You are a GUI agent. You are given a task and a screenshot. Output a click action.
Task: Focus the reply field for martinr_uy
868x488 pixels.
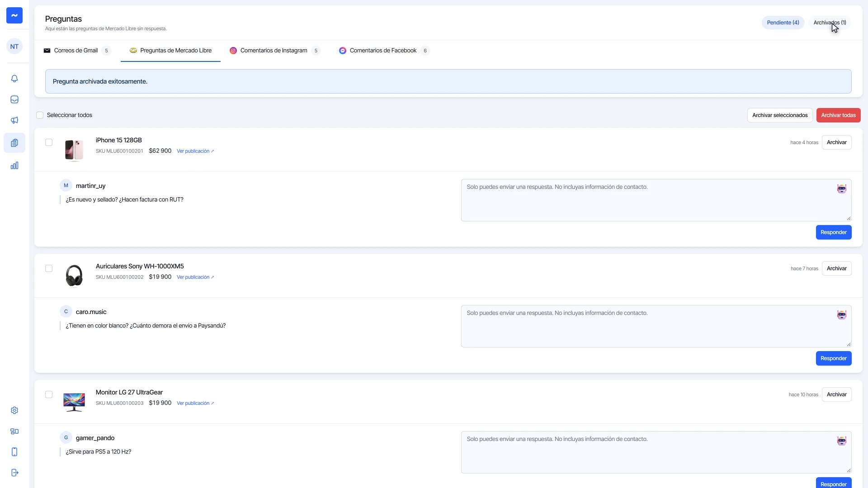pos(656,200)
